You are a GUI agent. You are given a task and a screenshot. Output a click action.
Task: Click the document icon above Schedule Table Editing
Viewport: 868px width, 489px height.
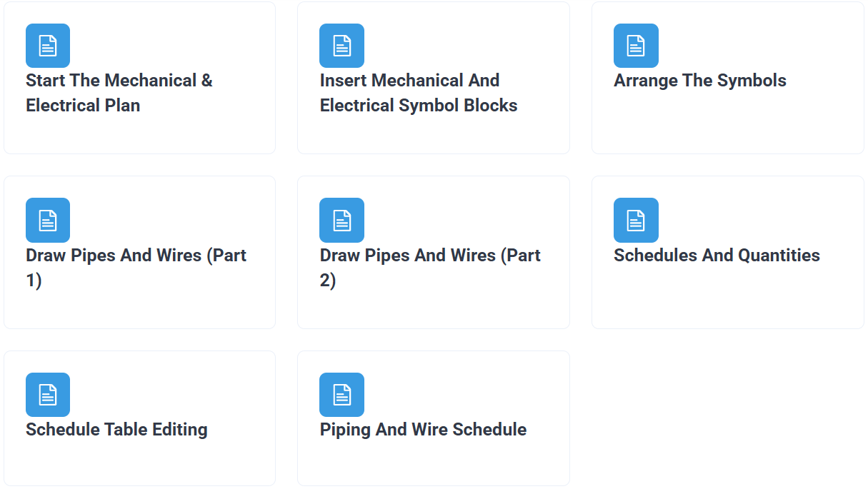48,395
